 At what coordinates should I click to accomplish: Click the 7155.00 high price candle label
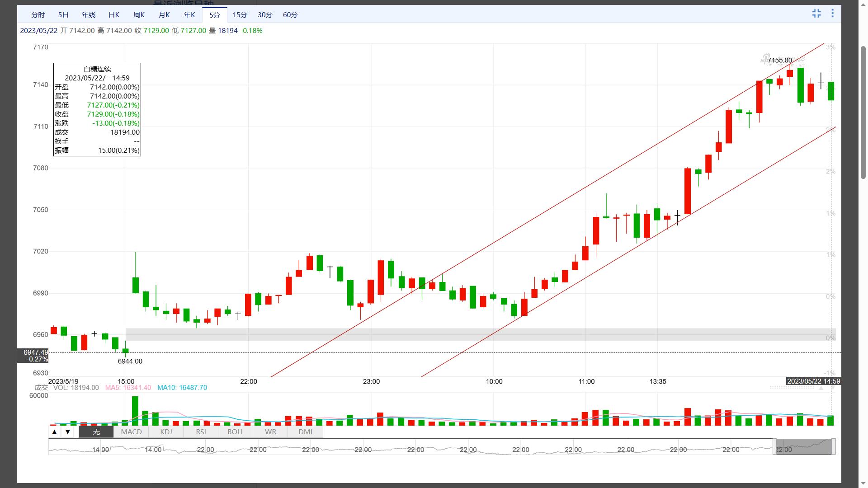tap(779, 61)
